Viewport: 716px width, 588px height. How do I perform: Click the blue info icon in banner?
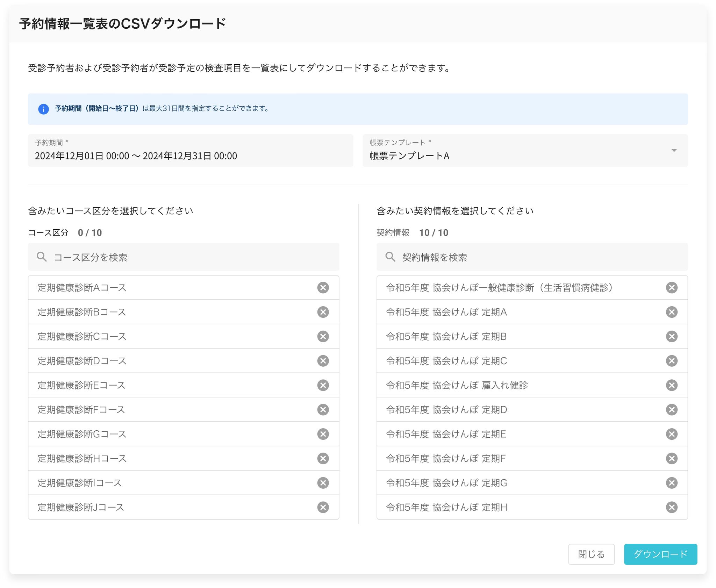(x=43, y=109)
